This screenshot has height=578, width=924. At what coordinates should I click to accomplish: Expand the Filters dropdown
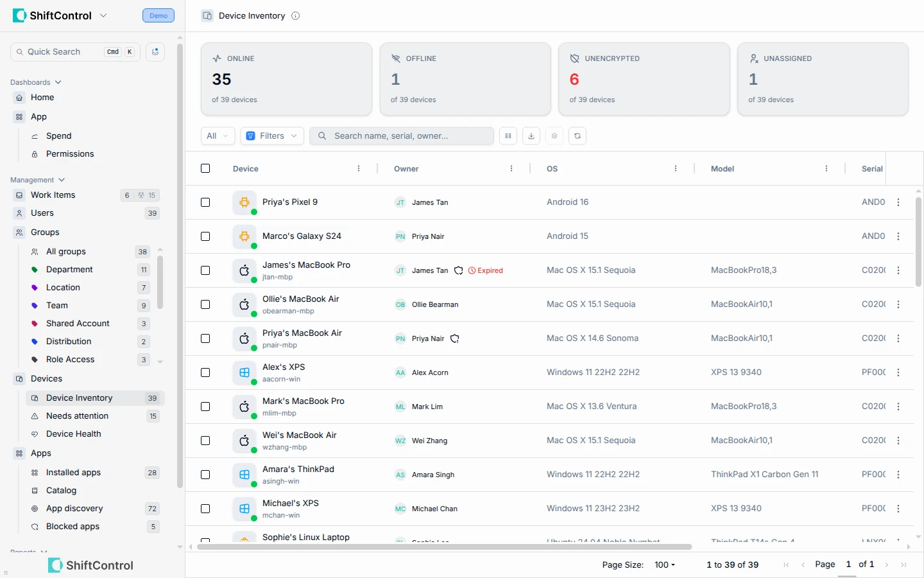272,136
